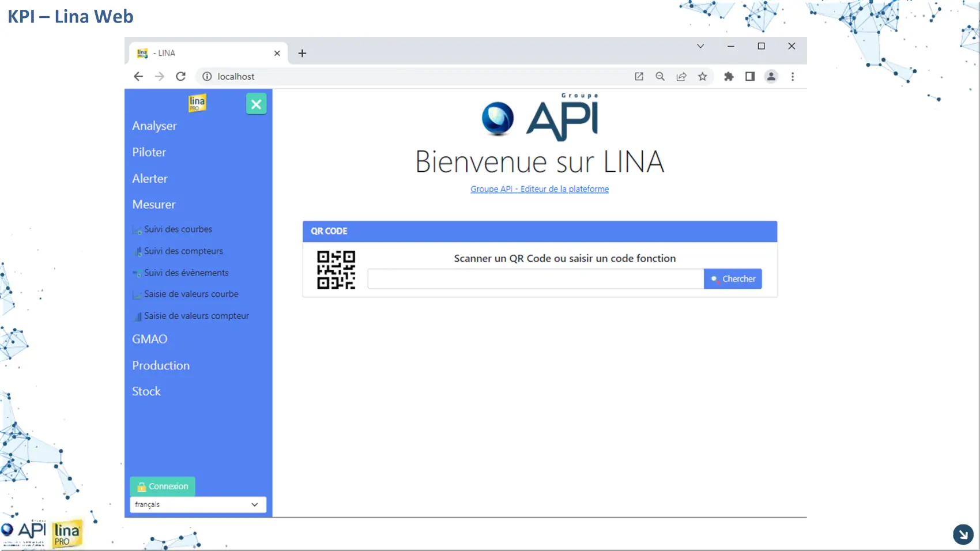980x551 pixels.
Task: Collapse the Mesurer section
Action: click(154, 205)
